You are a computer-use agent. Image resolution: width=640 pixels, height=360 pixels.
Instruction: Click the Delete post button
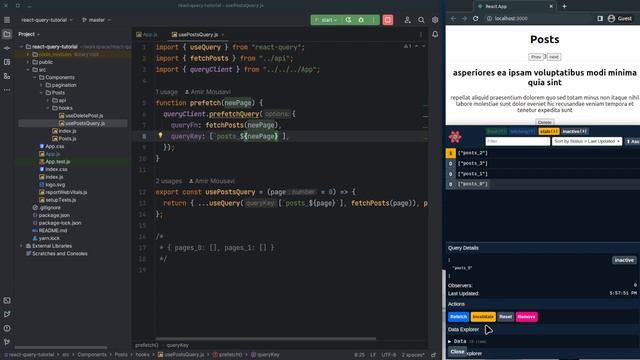(544, 122)
